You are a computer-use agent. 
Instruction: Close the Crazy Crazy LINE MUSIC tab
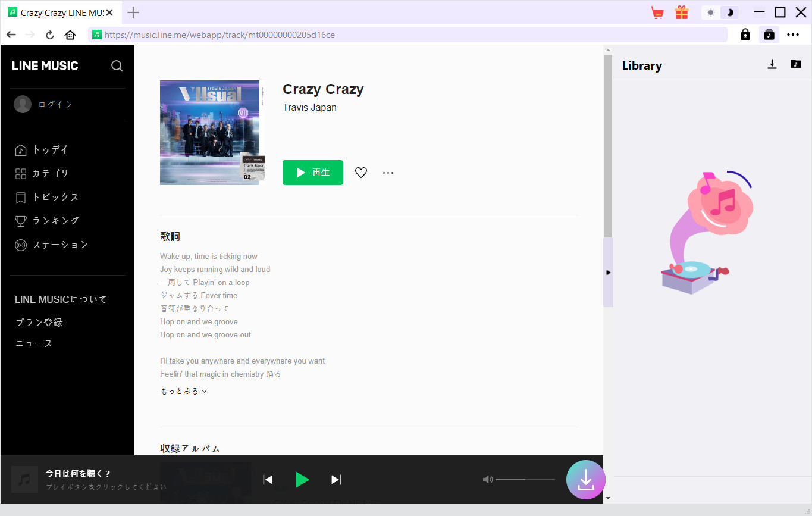(x=109, y=12)
